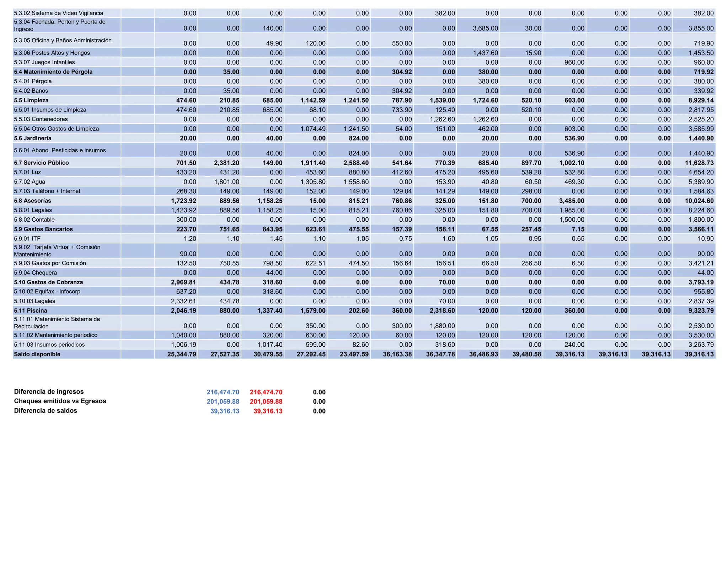Click the '5.3.04 Fachada, Porton y Puerta de Ingreso' label

click(x=60, y=25)
